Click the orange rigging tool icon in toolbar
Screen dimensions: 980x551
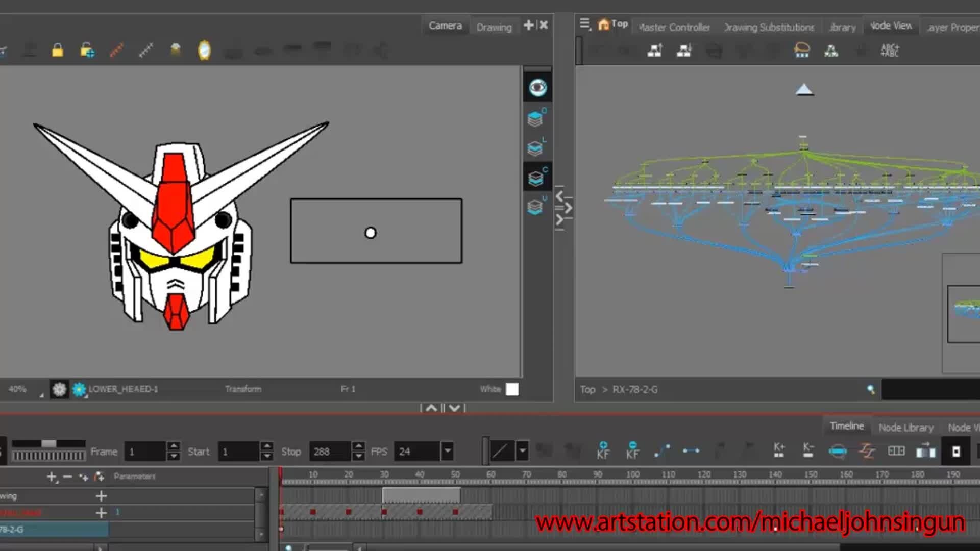click(117, 50)
